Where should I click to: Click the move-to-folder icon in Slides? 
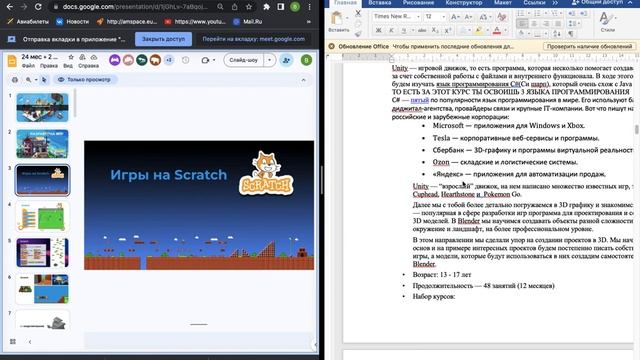pos(82,57)
